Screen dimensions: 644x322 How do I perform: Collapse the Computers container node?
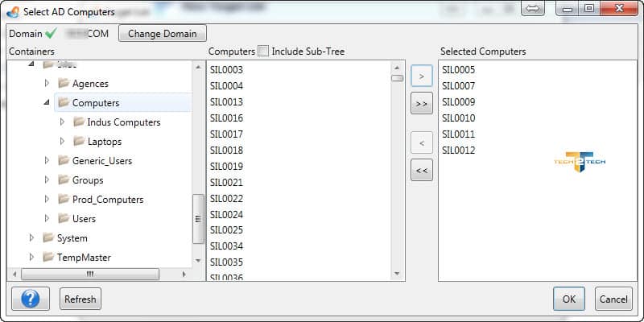47,103
